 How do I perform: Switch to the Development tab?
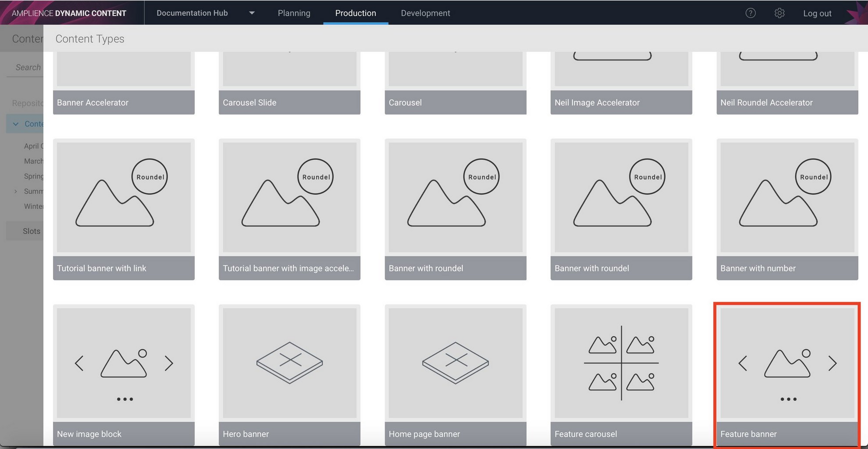(x=425, y=13)
